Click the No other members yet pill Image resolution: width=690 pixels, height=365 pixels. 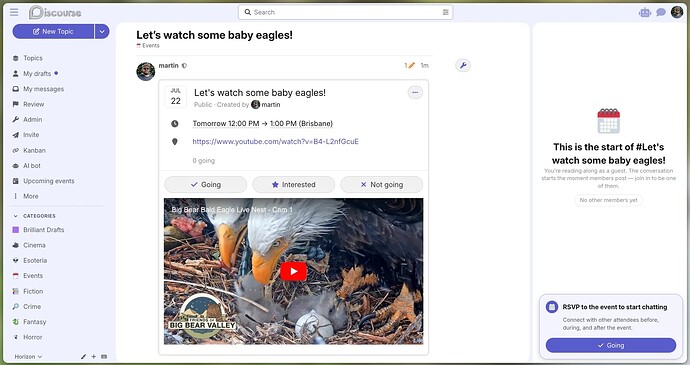click(x=609, y=200)
